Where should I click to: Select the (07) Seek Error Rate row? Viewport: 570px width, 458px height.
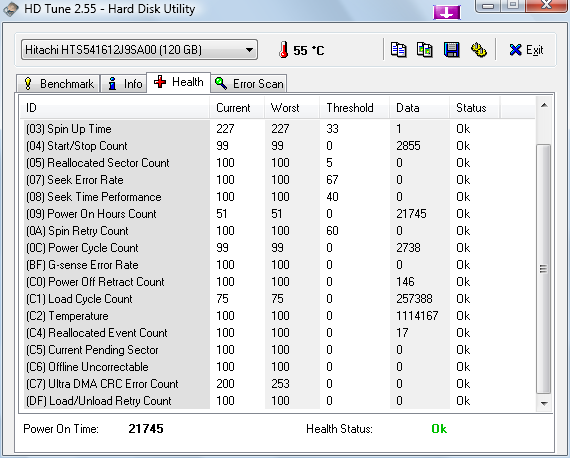[278, 180]
